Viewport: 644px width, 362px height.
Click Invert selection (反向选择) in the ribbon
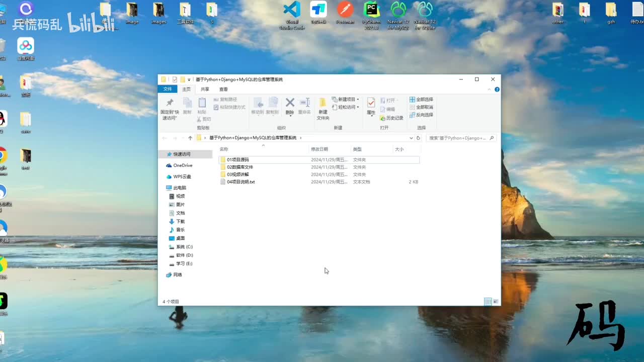[x=421, y=115]
